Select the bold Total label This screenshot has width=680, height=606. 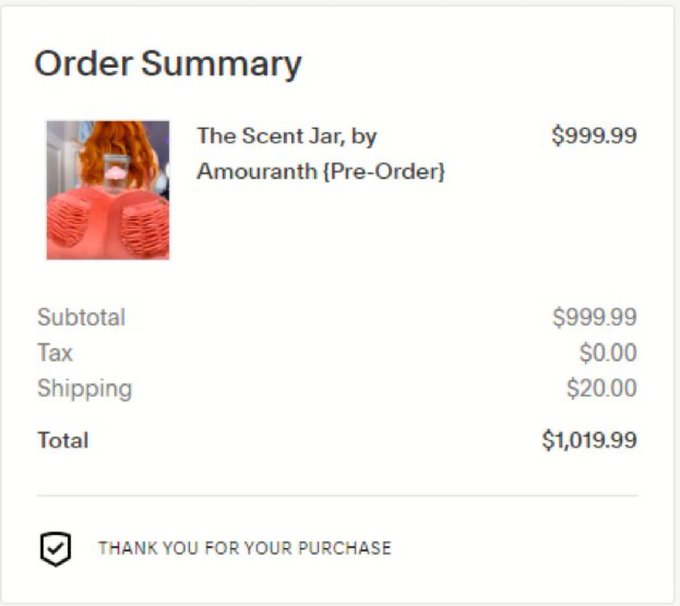pos(63,440)
